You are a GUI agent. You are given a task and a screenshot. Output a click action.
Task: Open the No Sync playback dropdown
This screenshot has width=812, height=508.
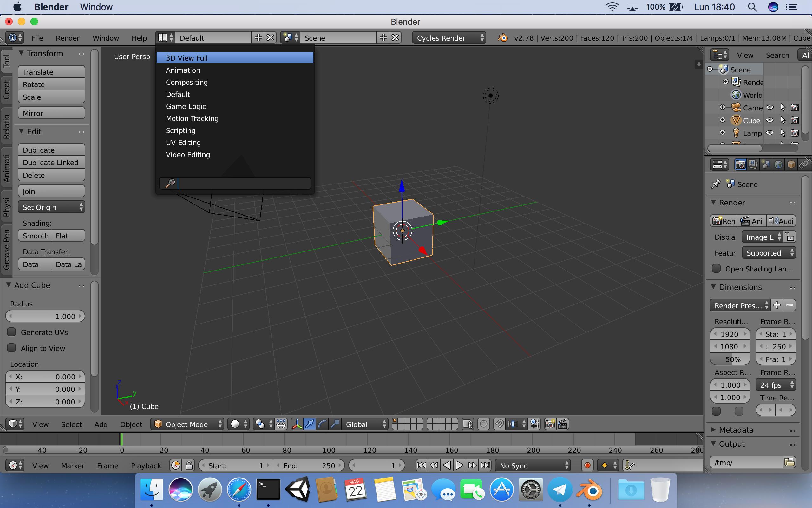coord(533,465)
